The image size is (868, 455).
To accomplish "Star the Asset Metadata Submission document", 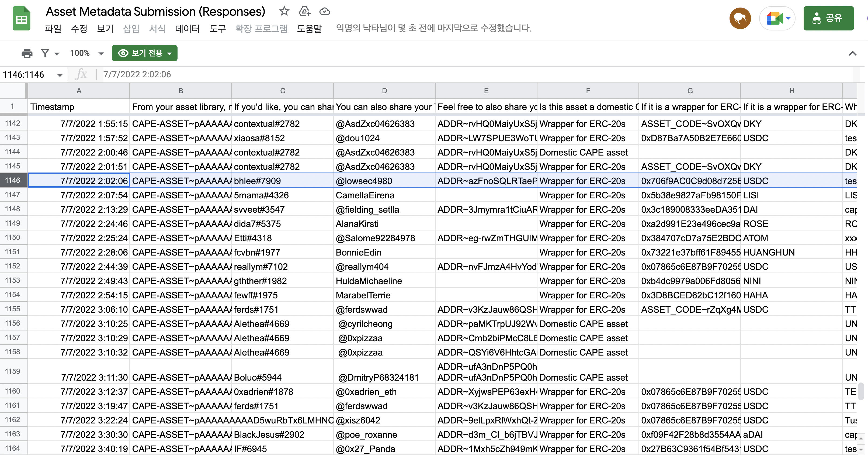I will 284,11.
